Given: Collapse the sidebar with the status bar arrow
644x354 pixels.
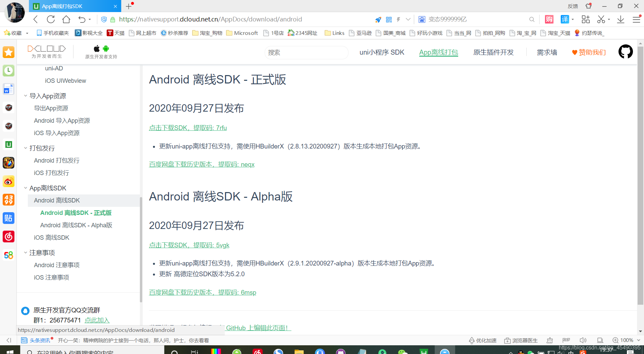Looking at the screenshot, I should tap(9, 340).
